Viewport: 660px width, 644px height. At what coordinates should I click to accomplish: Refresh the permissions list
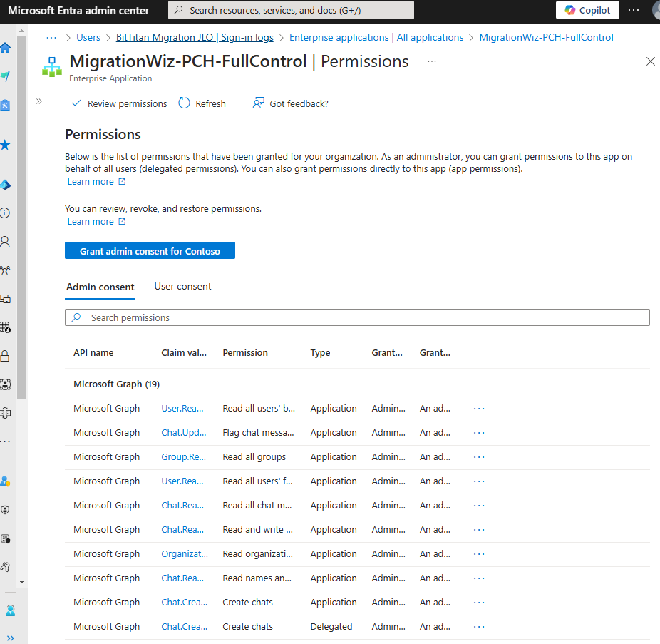click(x=202, y=103)
